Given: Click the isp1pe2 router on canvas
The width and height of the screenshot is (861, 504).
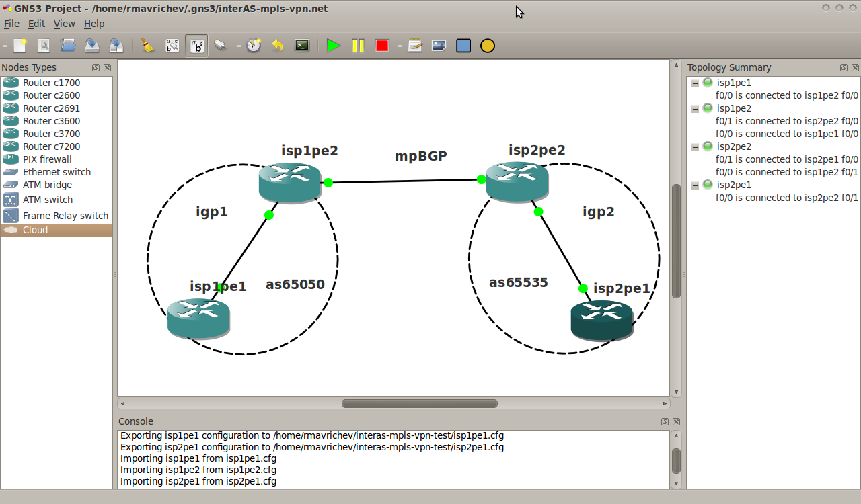Looking at the screenshot, I should tap(290, 182).
